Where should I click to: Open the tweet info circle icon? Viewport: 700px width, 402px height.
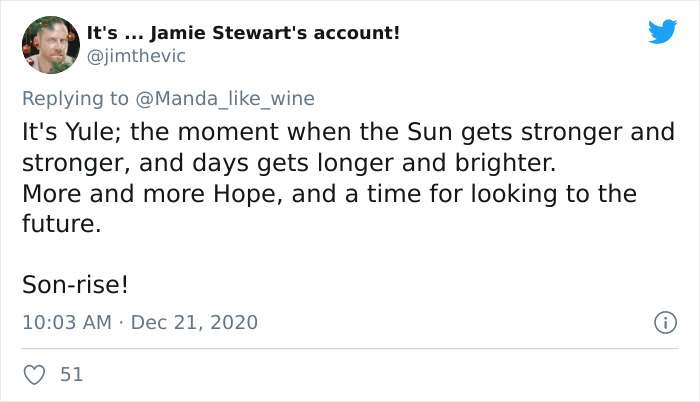pyautogui.click(x=666, y=322)
